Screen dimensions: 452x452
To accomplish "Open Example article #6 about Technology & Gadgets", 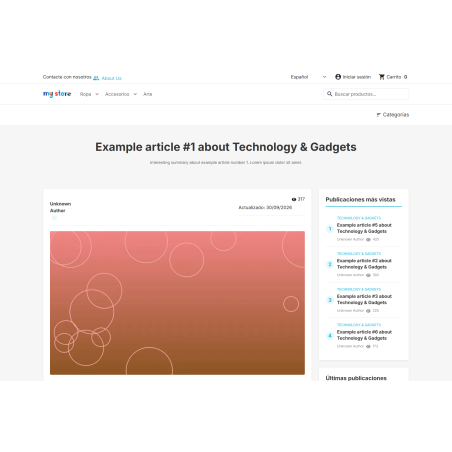I will (364, 335).
